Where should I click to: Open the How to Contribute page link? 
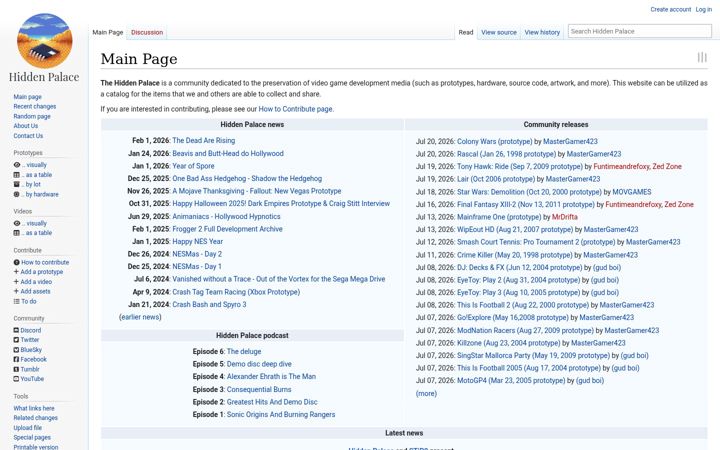tap(295, 109)
